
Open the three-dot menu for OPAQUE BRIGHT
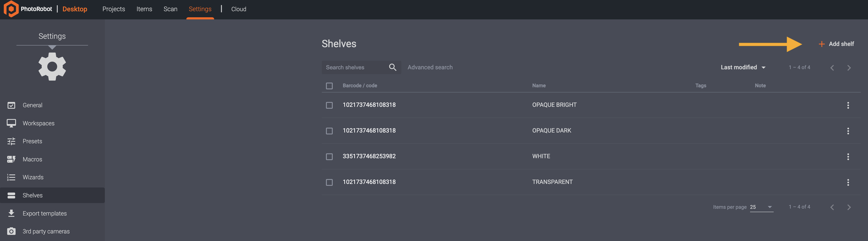point(848,105)
